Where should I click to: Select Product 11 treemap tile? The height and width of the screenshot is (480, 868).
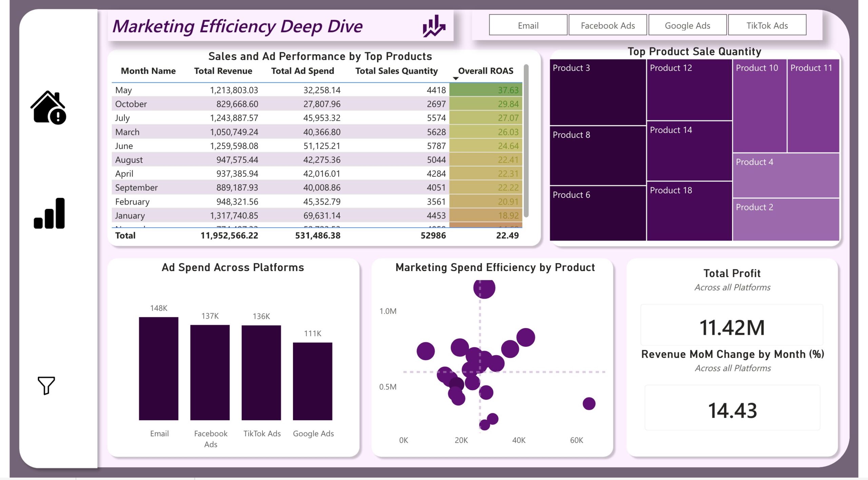813,106
